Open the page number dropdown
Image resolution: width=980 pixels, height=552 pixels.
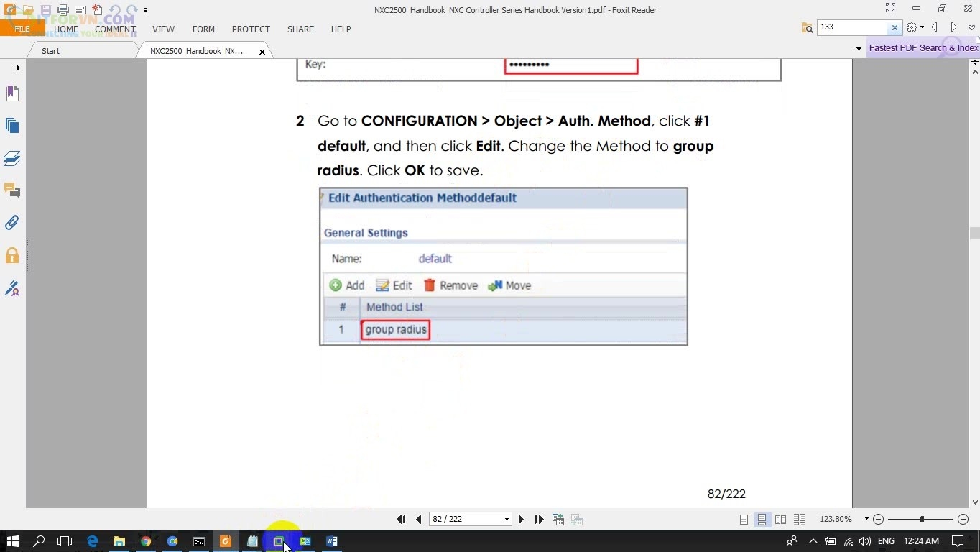[507, 519]
